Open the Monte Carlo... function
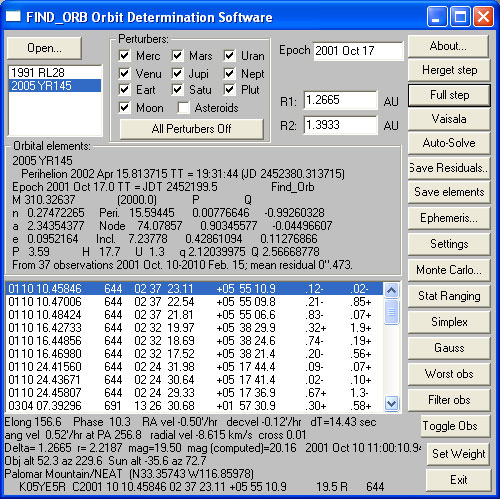 449,270
